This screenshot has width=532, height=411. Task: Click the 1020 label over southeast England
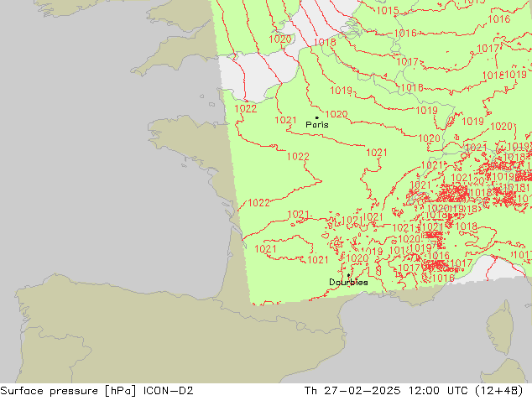coord(280,39)
